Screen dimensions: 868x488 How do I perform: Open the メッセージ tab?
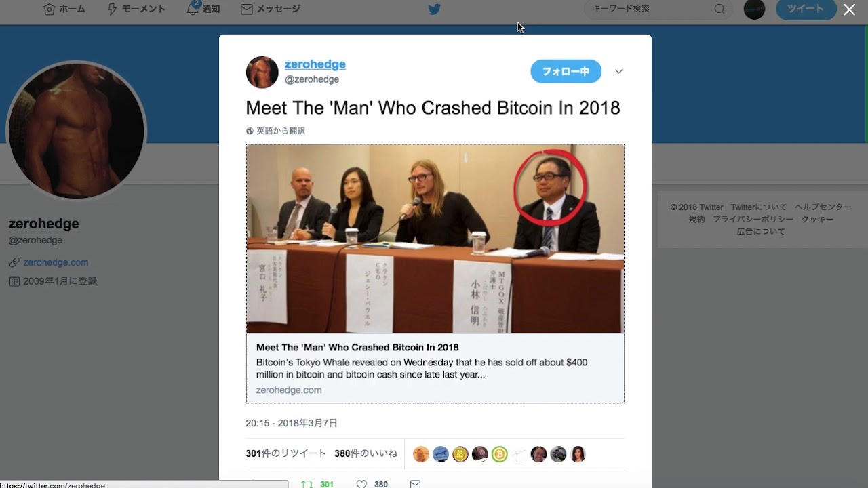pyautogui.click(x=271, y=9)
